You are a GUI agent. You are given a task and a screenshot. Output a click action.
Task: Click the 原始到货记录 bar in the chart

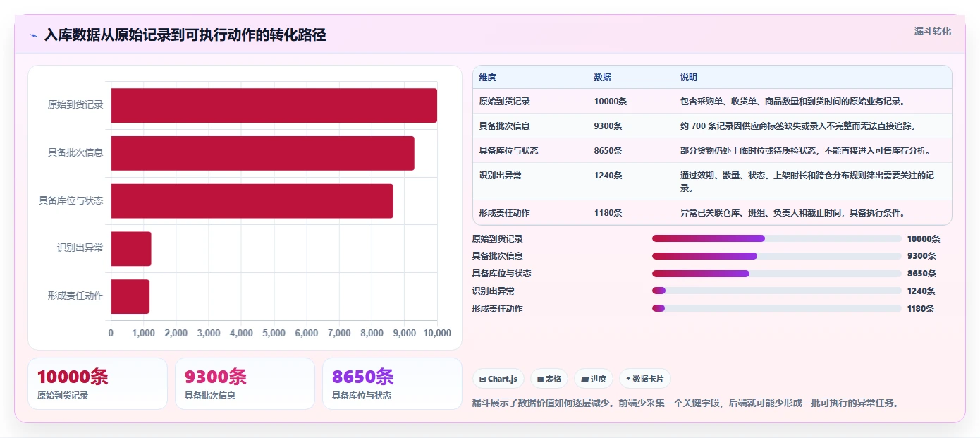pos(274,105)
